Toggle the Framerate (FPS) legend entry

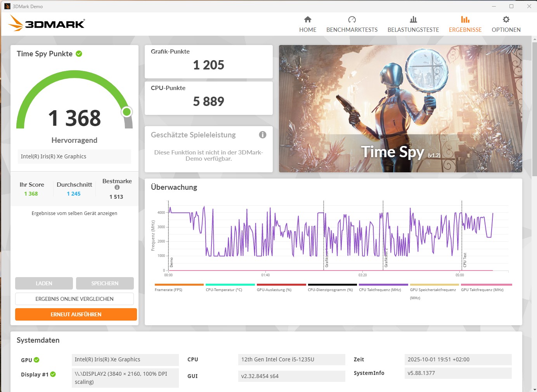[168, 290]
